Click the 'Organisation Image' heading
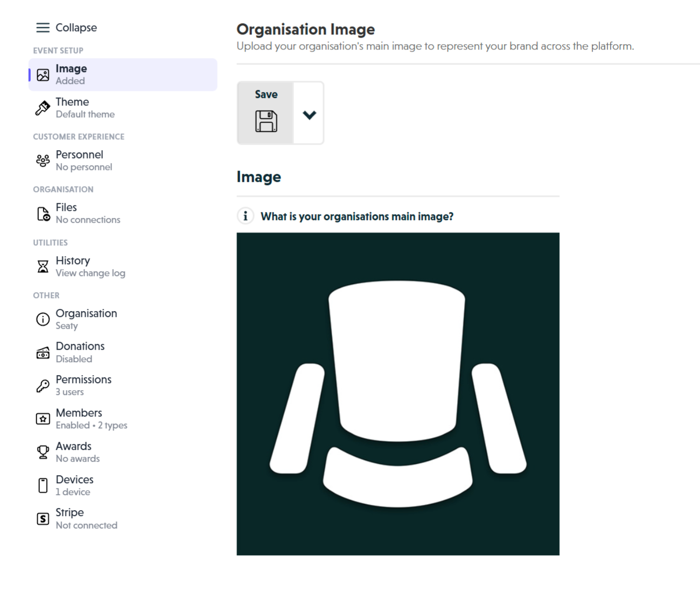 305,29
